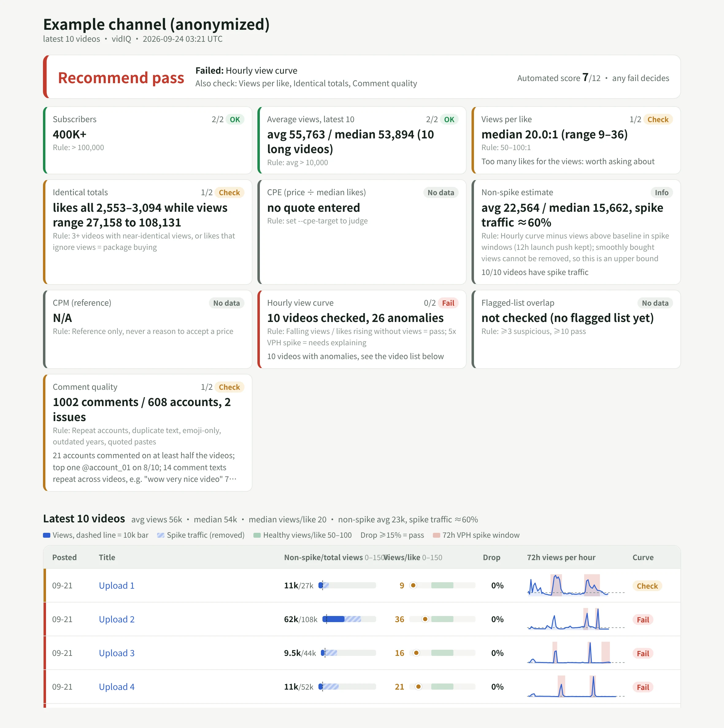
Task: Click the 400K+ subscribers value
Action: click(x=69, y=134)
